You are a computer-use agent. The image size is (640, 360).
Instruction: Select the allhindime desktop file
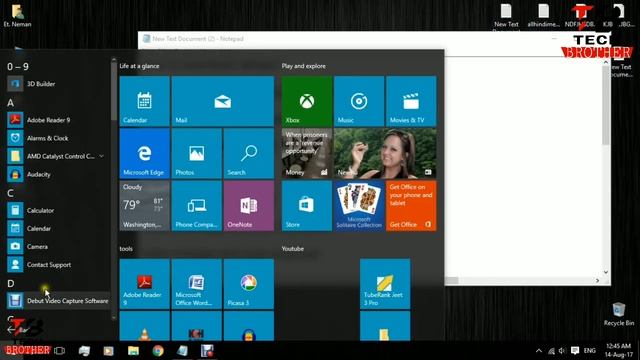tap(543, 16)
